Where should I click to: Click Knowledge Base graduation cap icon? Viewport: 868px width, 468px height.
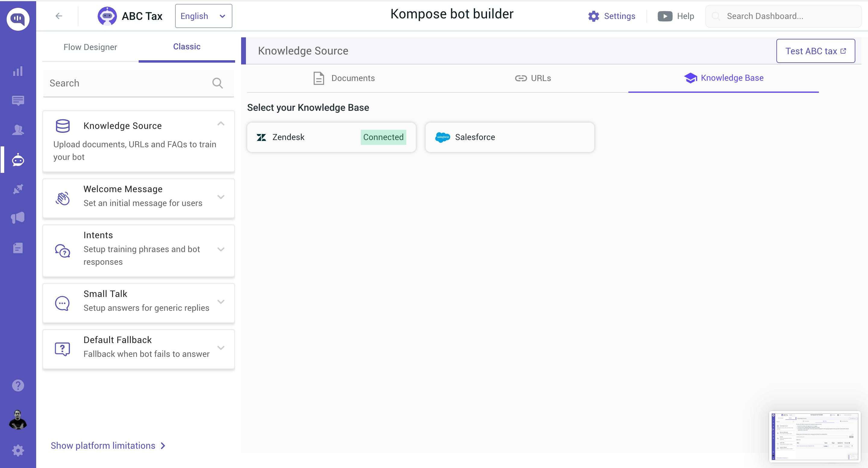690,78
